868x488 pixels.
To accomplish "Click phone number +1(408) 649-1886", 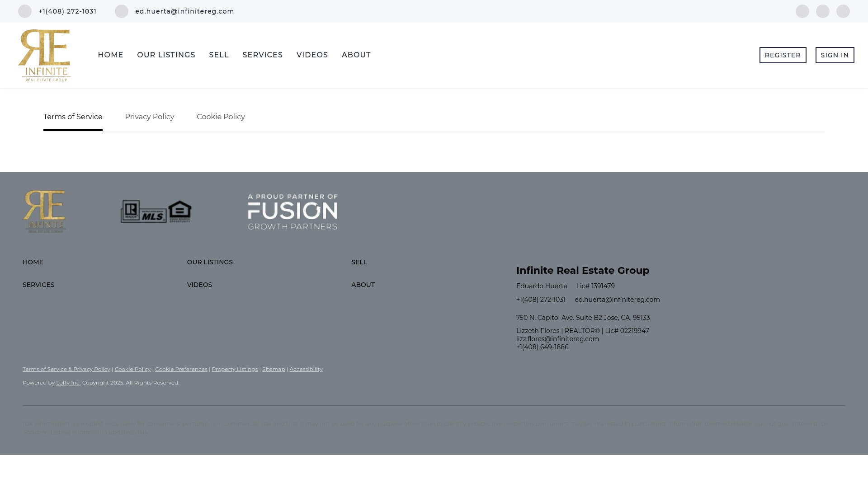I will (542, 347).
